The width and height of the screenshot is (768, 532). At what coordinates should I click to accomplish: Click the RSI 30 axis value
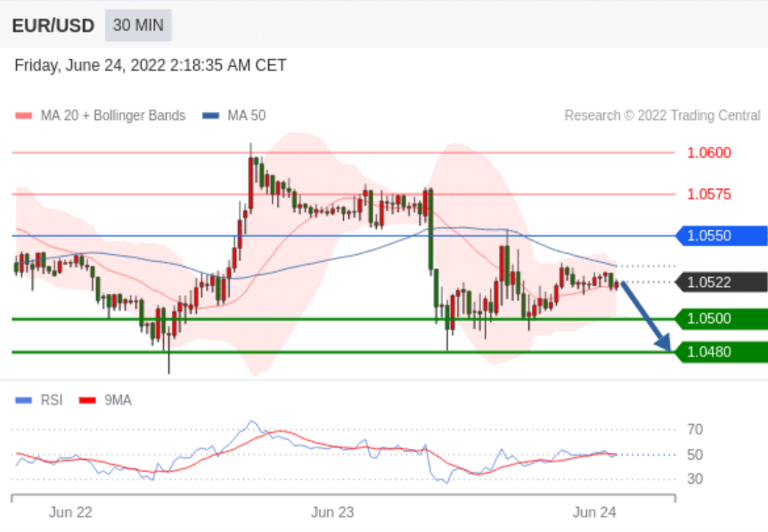pyautogui.click(x=695, y=479)
